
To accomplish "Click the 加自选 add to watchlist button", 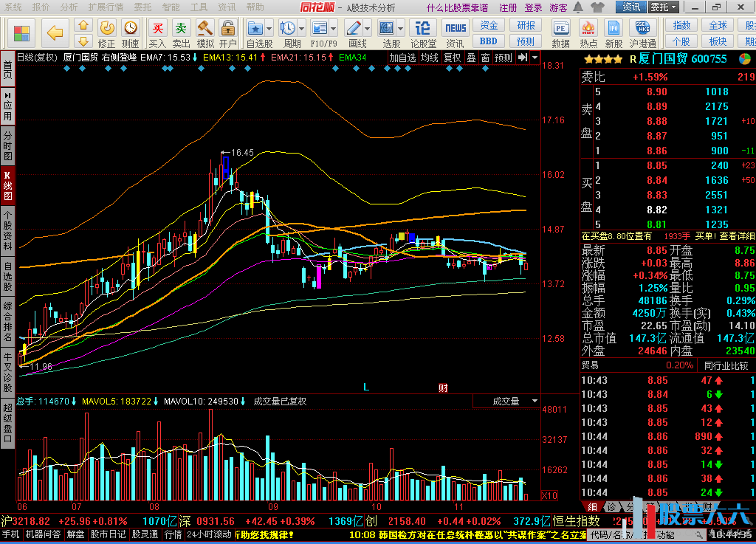I will [402, 58].
